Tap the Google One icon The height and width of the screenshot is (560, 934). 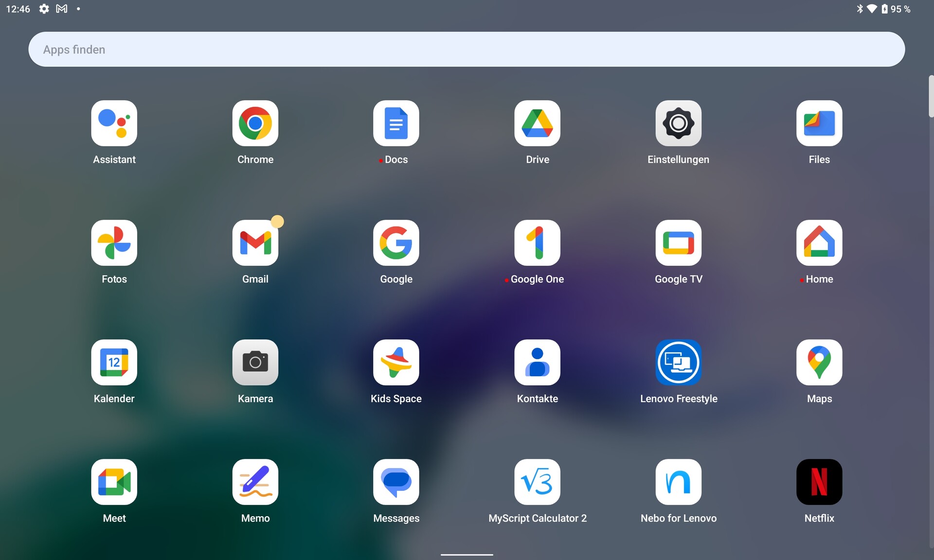click(537, 243)
